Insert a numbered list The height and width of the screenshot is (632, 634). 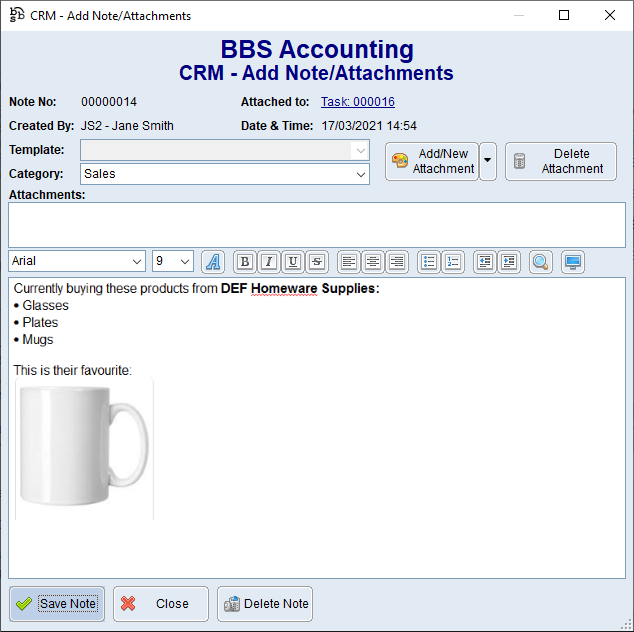pos(453,261)
